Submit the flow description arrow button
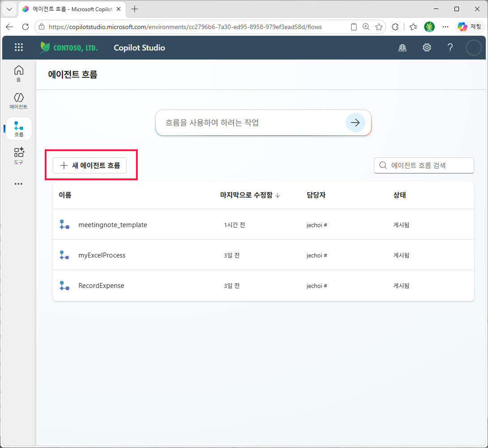Viewport: 488px width, 448px height. point(355,123)
